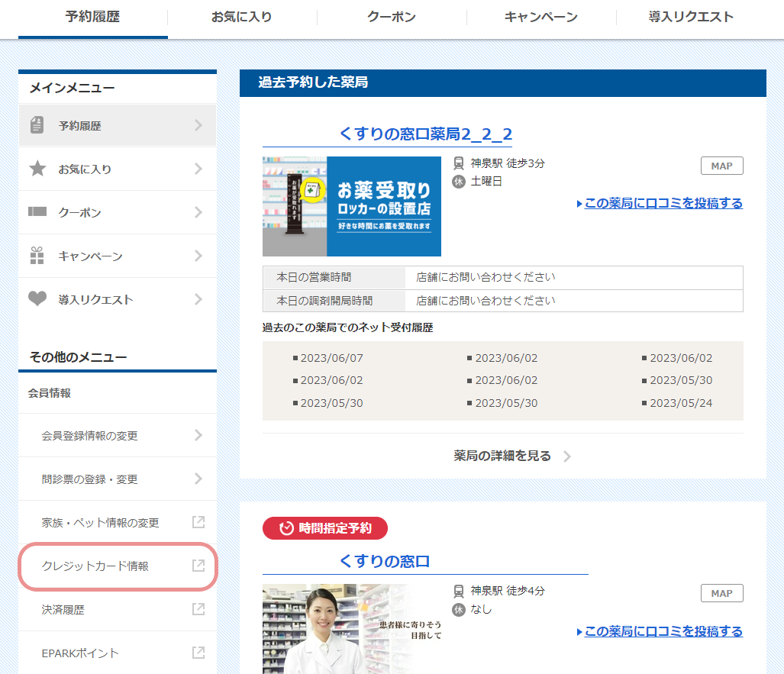Open クレジットカード情報 menu item
Viewport: 784px width, 674px height.
coord(118,566)
